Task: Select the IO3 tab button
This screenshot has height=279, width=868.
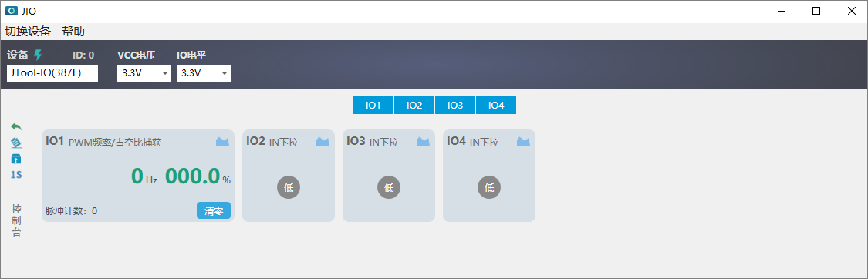Action: coord(455,105)
